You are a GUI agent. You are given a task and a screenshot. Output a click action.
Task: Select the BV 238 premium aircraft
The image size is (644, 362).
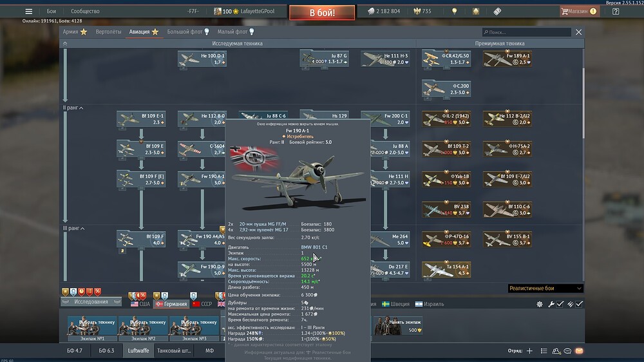point(446,209)
